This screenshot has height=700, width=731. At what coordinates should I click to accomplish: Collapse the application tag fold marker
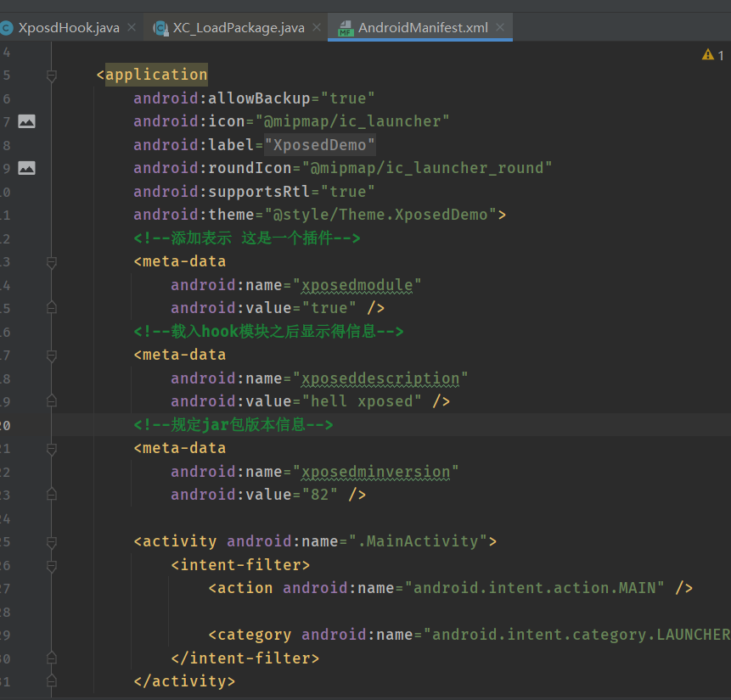[52, 76]
